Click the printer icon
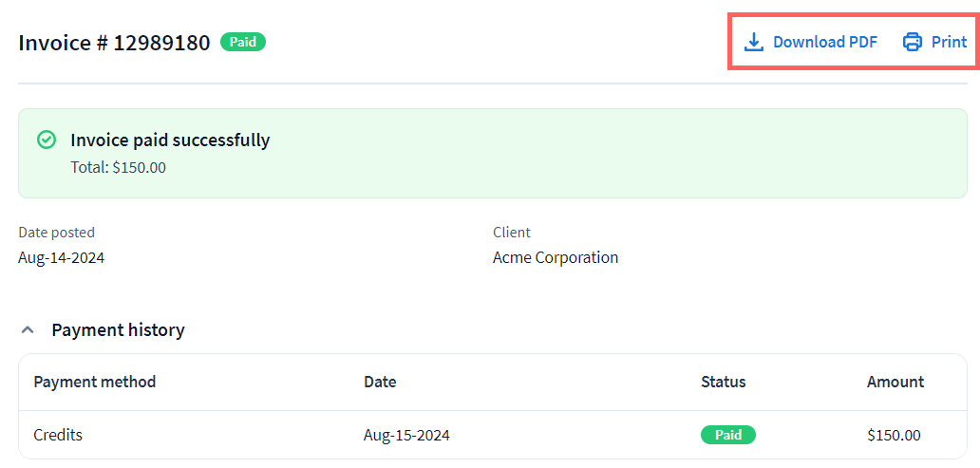The image size is (980, 468). coord(913,42)
